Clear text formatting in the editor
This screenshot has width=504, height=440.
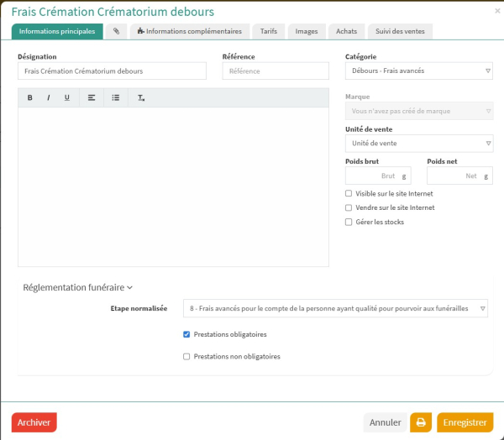click(141, 97)
